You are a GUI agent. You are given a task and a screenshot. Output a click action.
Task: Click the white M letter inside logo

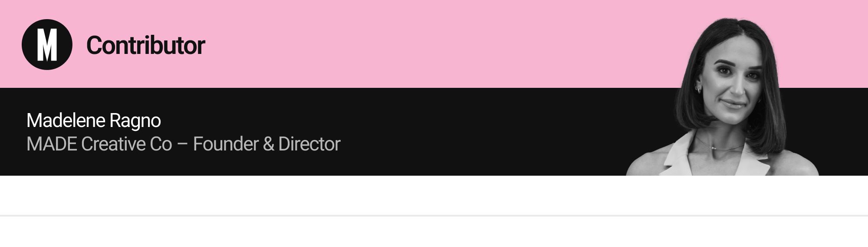point(47,45)
